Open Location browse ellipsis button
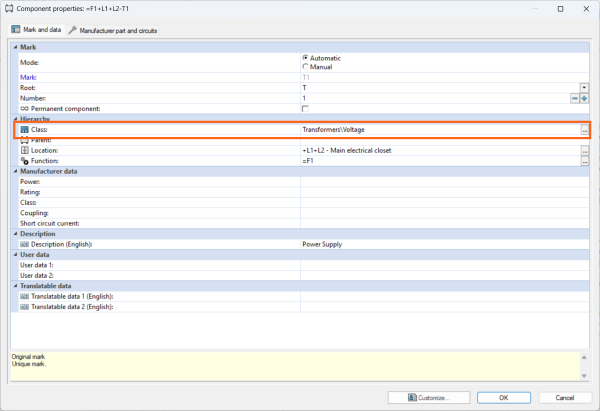This screenshot has height=411, width=600. click(x=584, y=150)
